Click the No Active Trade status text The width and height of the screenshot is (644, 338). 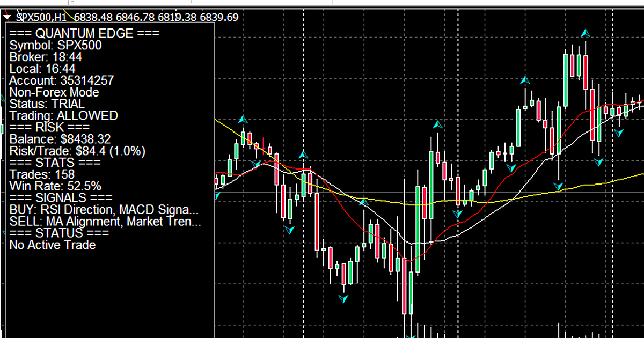[x=53, y=245]
